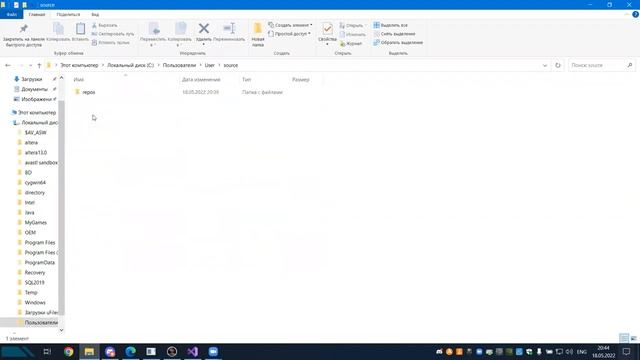
Task: Open the Move to ribbon button
Action: point(153,34)
